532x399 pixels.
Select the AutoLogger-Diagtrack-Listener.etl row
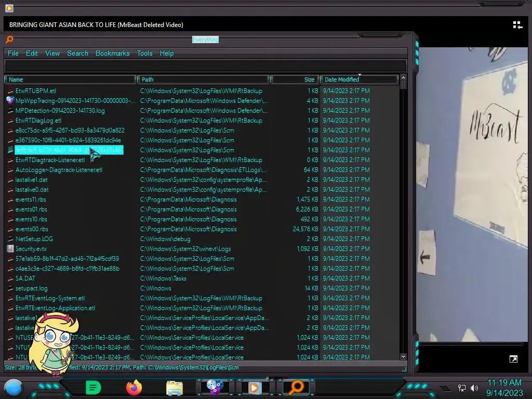(202, 170)
